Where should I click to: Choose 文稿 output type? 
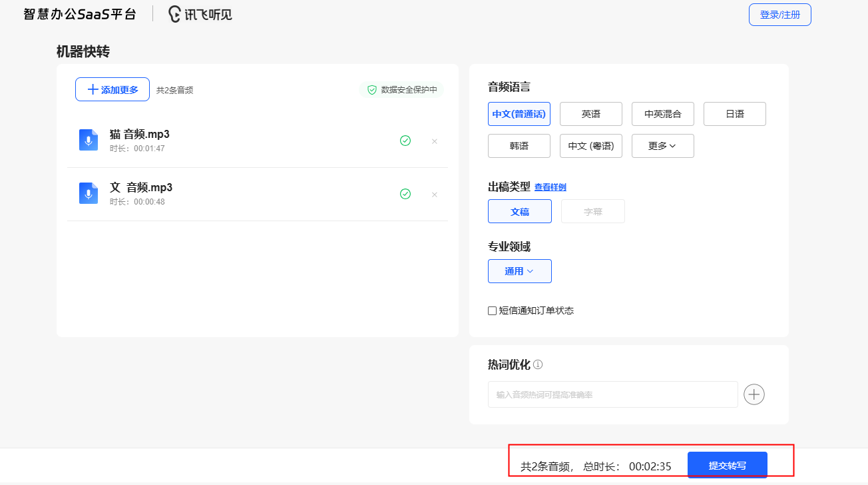(x=520, y=211)
